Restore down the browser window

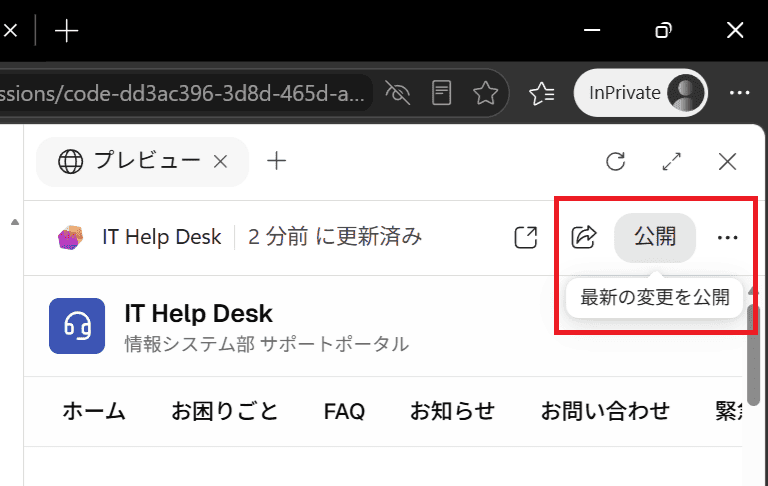663,30
